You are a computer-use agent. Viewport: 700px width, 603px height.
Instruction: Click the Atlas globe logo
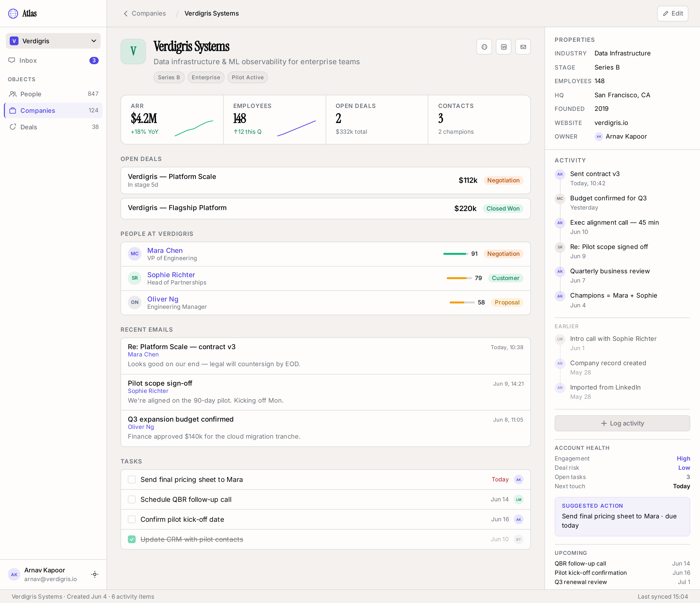[x=13, y=14]
